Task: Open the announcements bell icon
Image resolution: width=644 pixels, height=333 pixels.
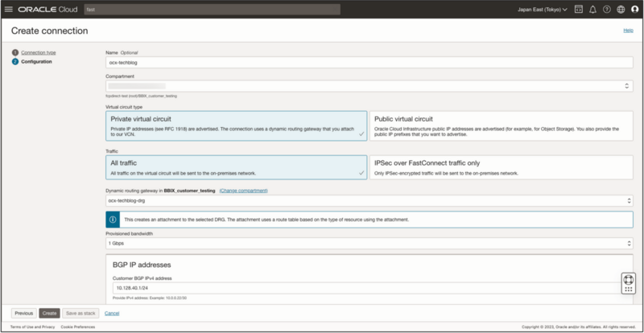Action: 592,10
